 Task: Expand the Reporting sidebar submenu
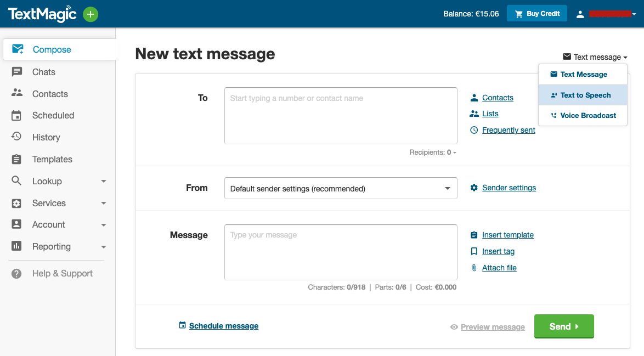pyautogui.click(x=104, y=247)
